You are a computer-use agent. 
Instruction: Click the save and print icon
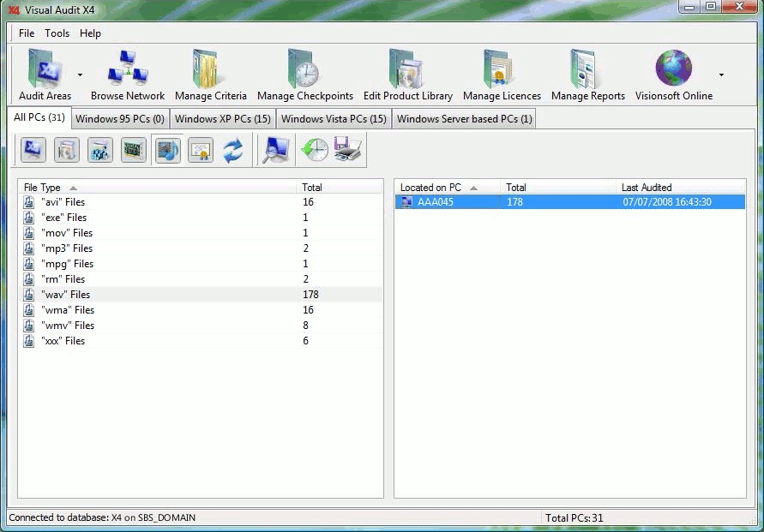pos(347,150)
